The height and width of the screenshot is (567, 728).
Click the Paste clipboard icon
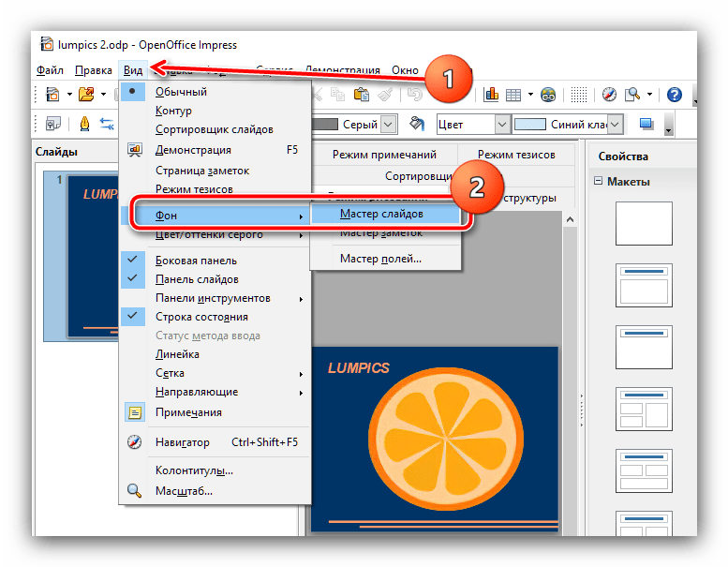(362, 95)
